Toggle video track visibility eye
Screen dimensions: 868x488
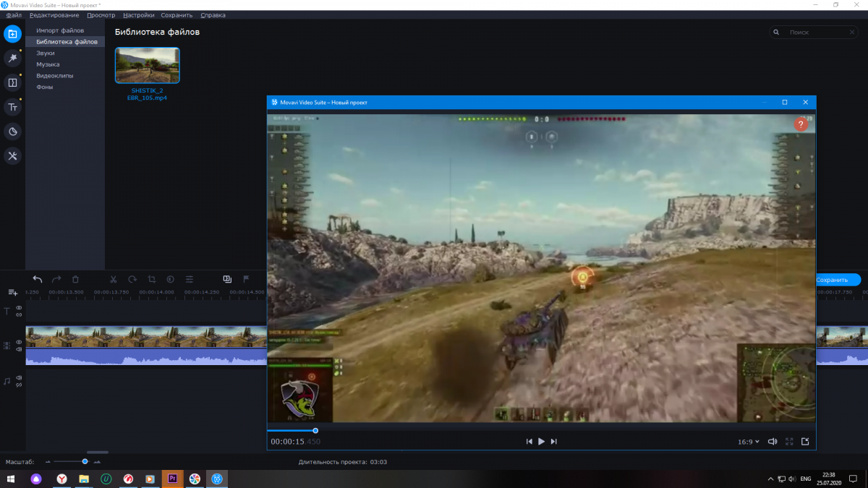click(20, 342)
